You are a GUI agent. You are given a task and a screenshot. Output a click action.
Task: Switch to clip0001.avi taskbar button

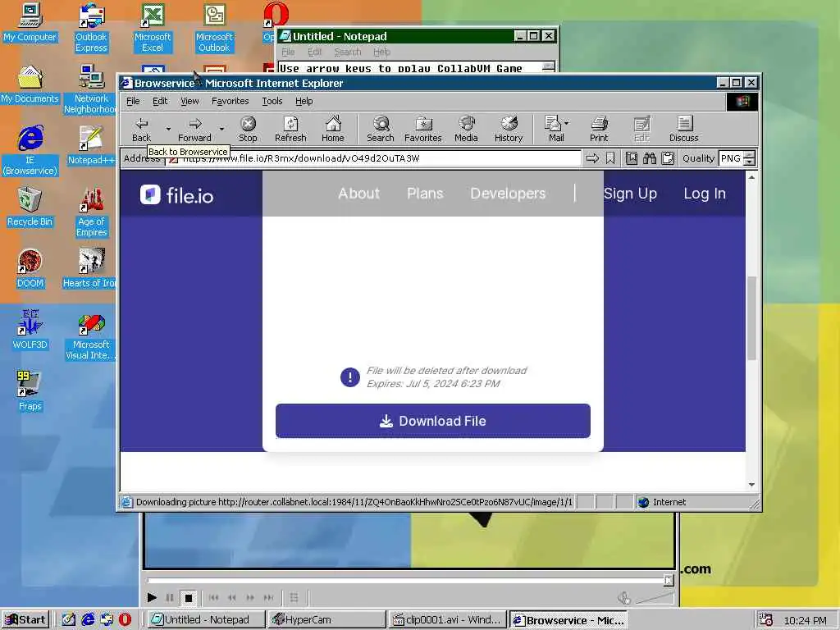pyautogui.click(x=447, y=620)
